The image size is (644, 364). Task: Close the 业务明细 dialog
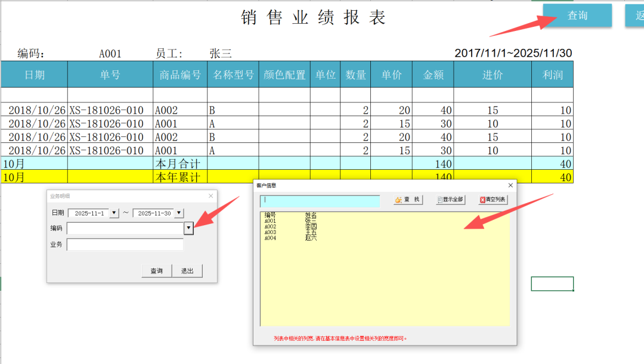(x=210, y=196)
